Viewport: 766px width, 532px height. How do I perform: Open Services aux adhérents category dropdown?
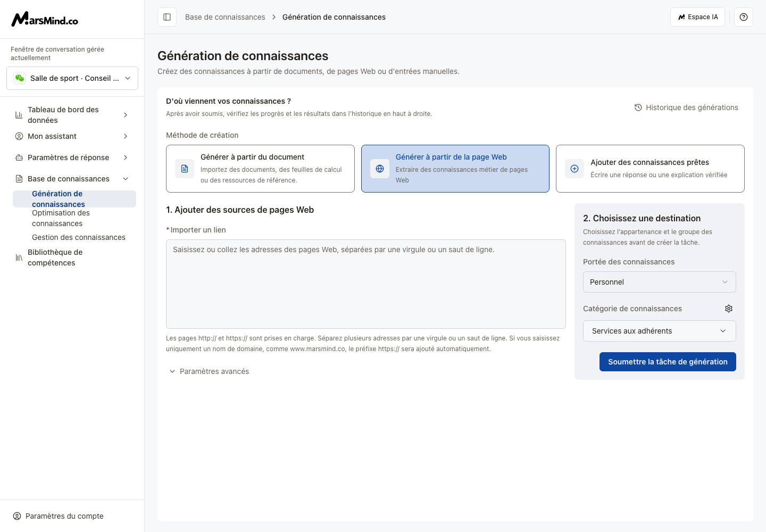(660, 331)
